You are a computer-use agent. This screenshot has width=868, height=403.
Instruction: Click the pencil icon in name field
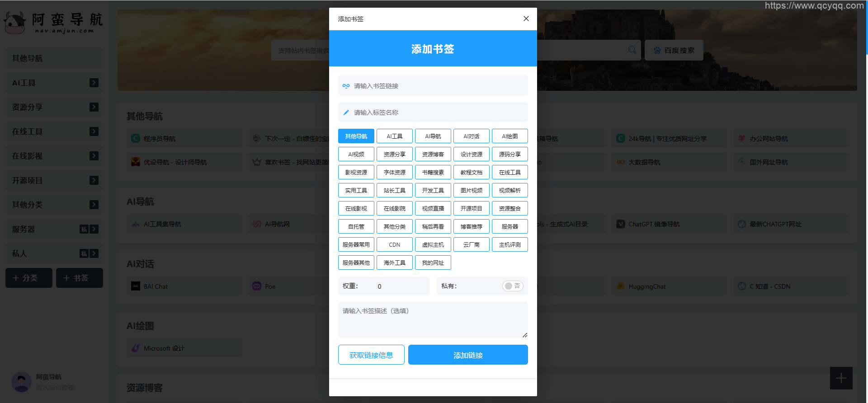(x=346, y=112)
